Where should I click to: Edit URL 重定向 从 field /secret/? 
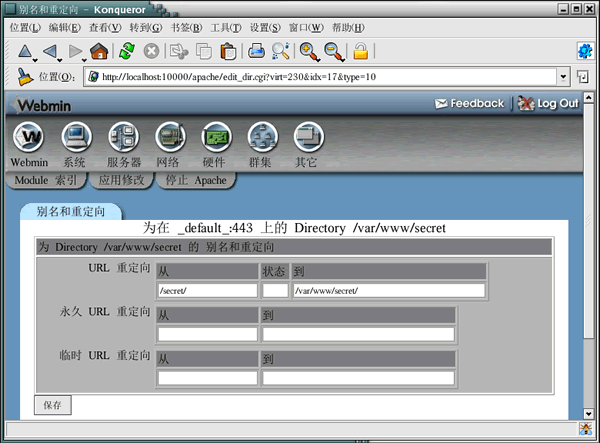[207, 290]
